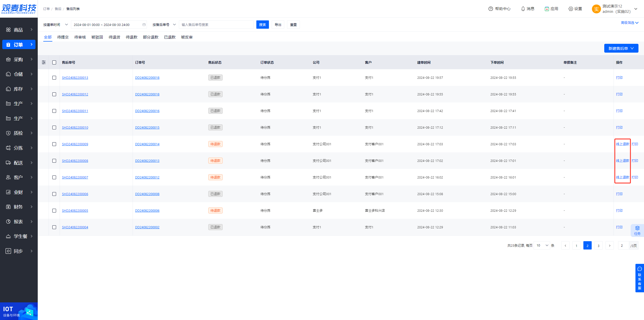Check the row SHD24082200012
Screen dimensions: 644x320
(54, 94)
